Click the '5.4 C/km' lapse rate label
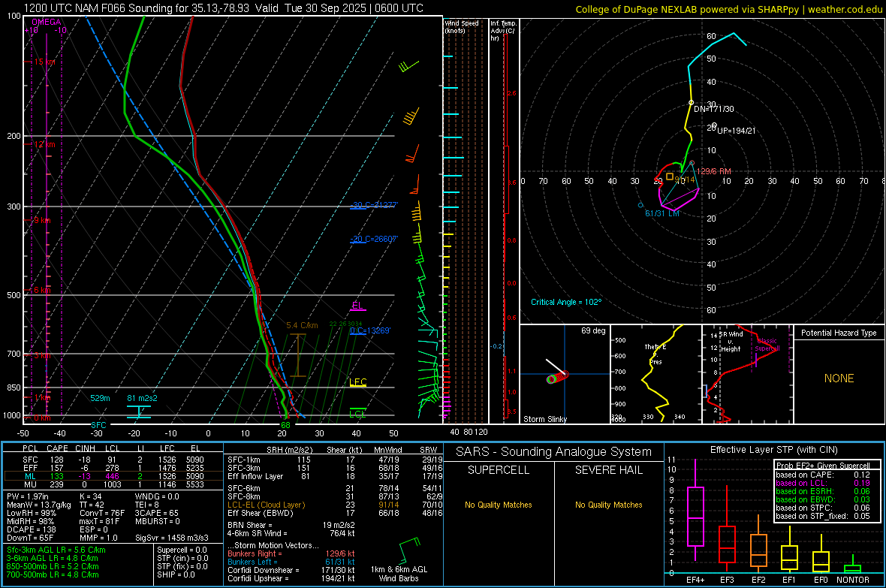Viewport: 886px width, 588px height. [302, 326]
